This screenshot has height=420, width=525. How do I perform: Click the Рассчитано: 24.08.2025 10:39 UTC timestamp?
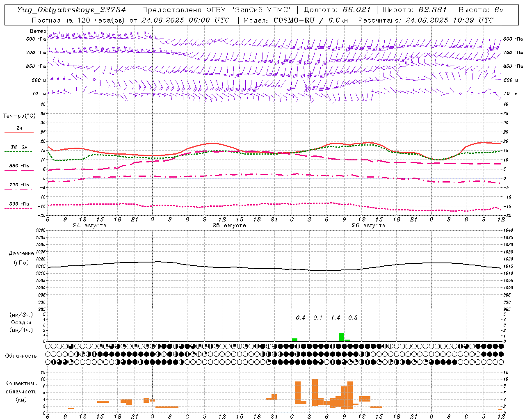tap(426, 20)
